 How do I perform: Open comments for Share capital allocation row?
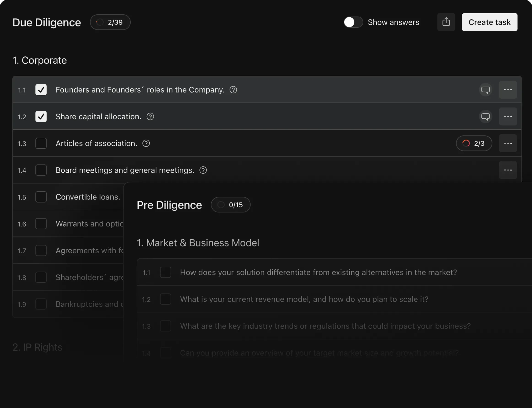pos(485,117)
